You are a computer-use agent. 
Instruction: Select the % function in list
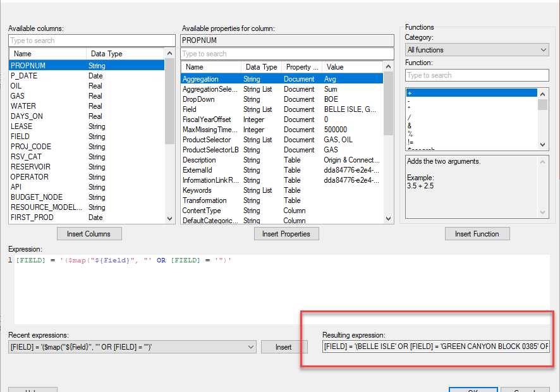tap(472, 134)
